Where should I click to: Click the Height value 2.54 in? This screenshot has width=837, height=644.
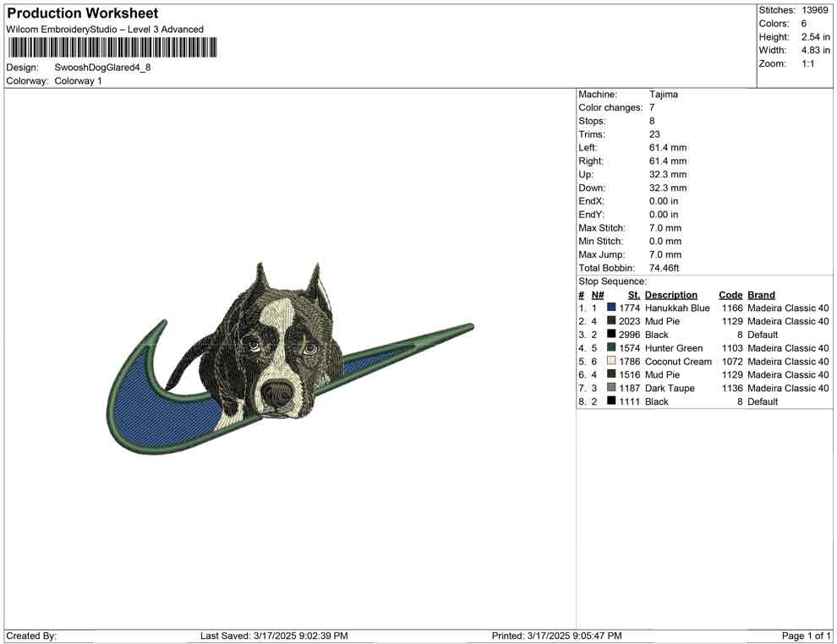pyautogui.click(x=815, y=37)
